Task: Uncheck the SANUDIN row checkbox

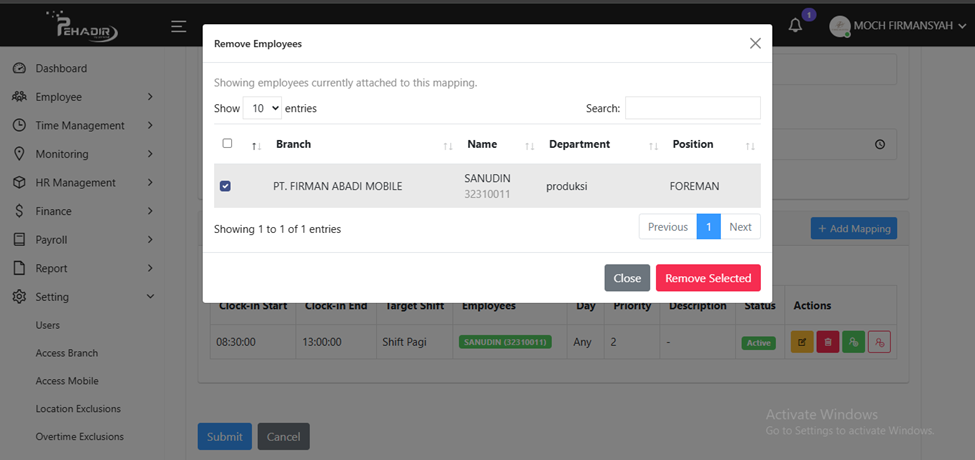Action: pyautogui.click(x=225, y=186)
